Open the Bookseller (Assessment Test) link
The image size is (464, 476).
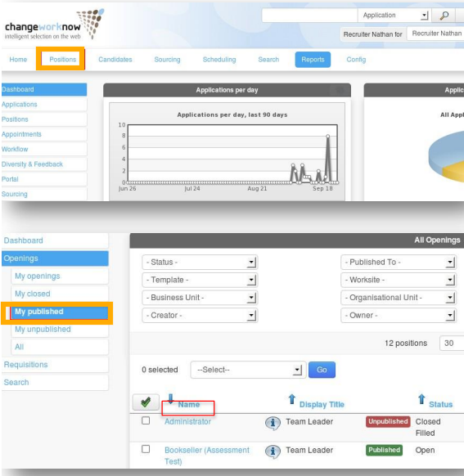pyautogui.click(x=207, y=456)
